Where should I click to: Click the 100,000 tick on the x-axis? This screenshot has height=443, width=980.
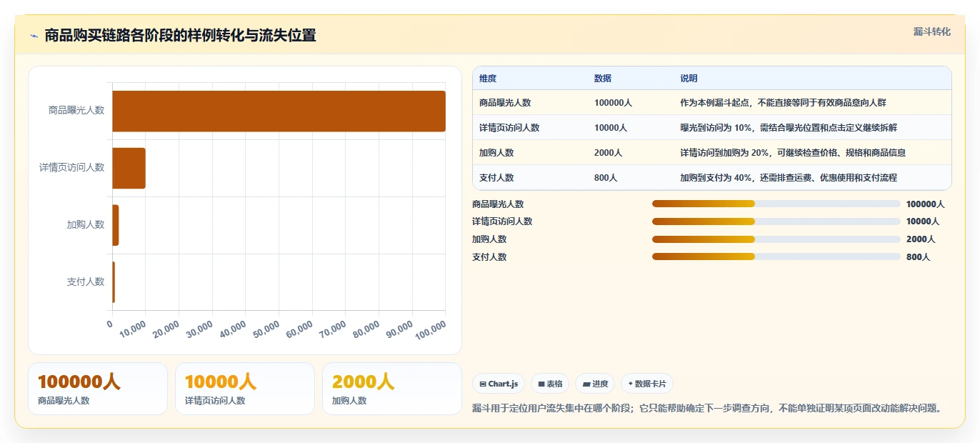430,330
